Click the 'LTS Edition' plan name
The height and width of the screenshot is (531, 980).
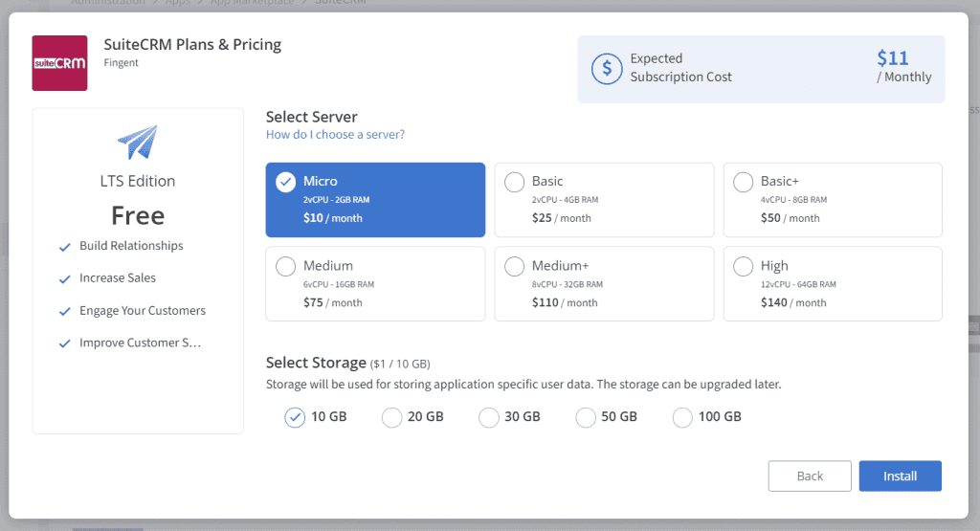(138, 181)
